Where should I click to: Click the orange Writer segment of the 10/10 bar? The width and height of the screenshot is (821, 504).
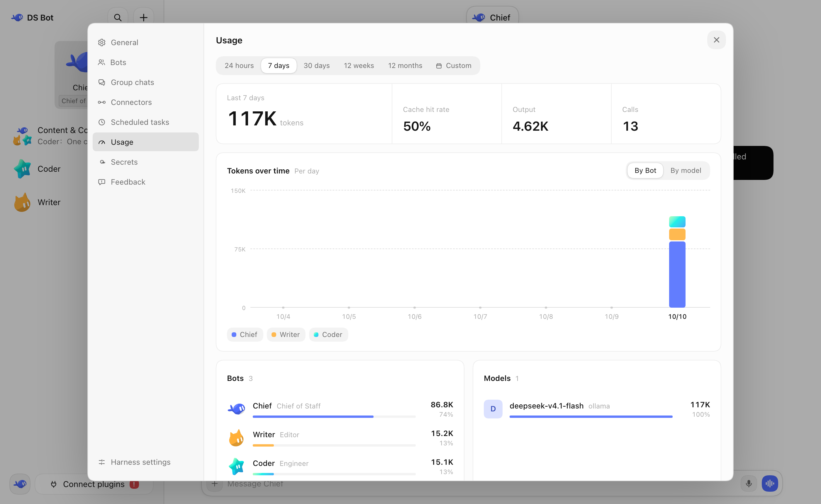pyautogui.click(x=677, y=234)
